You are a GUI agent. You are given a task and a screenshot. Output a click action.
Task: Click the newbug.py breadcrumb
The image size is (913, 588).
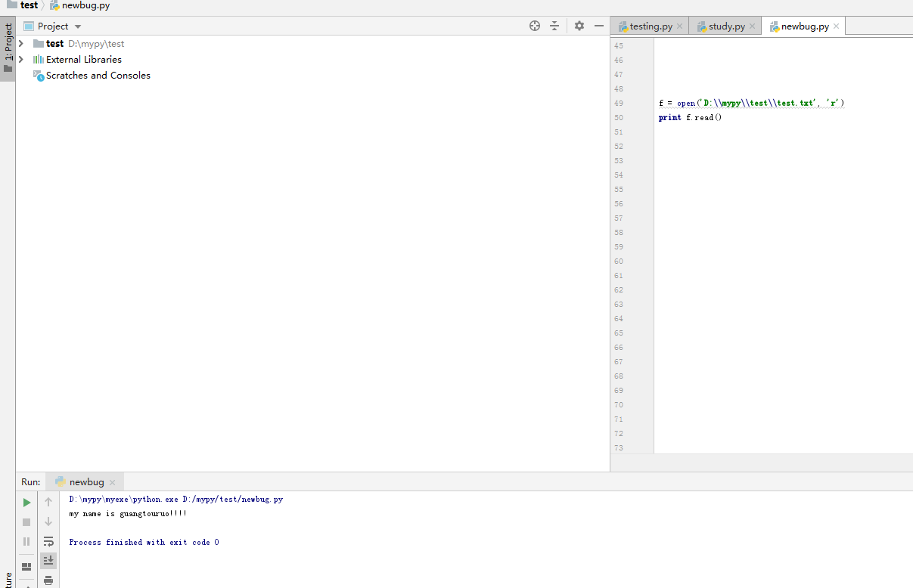pos(79,5)
